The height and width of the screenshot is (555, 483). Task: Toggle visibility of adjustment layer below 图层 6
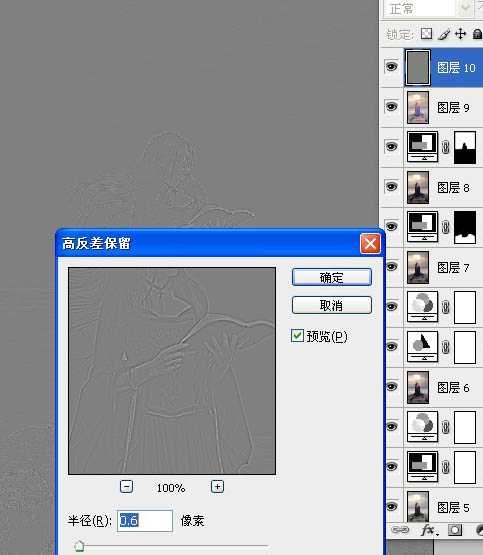pos(391,427)
